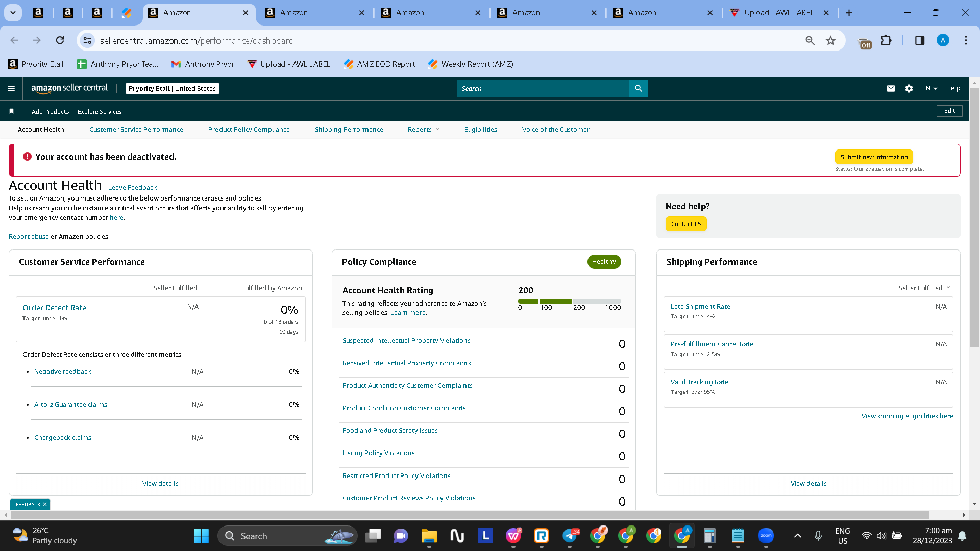
Task: Open the taskbar calculator app
Action: (709, 536)
